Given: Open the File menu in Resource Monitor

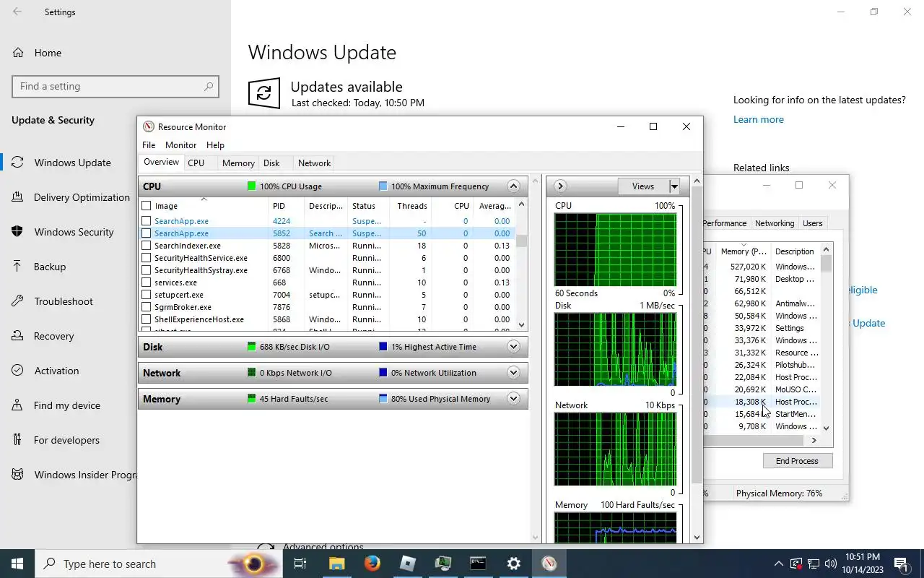Looking at the screenshot, I should coord(149,145).
